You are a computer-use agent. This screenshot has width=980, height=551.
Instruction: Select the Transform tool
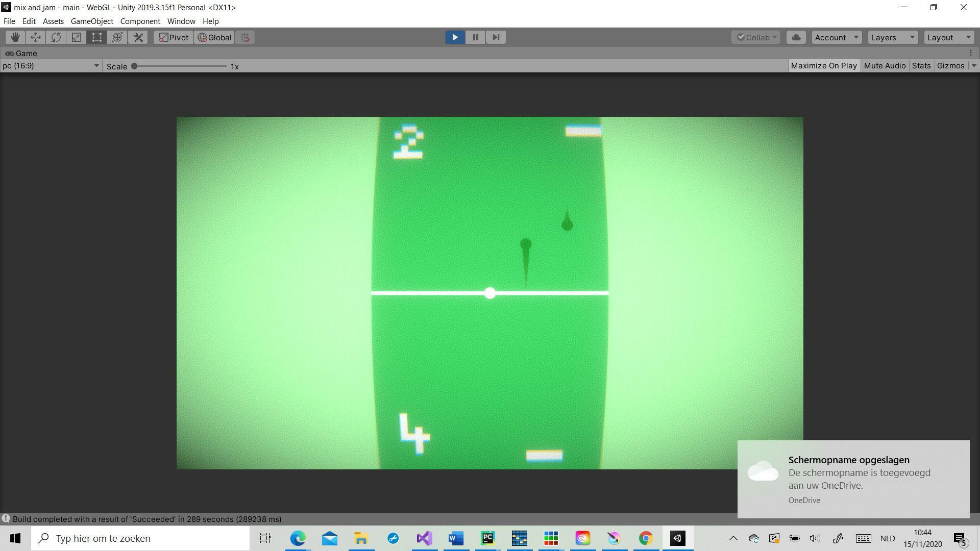click(117, 37)
